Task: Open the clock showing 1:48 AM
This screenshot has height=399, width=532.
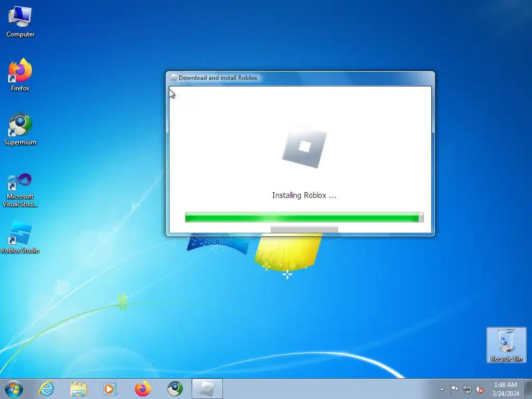Action: [506, 389]
